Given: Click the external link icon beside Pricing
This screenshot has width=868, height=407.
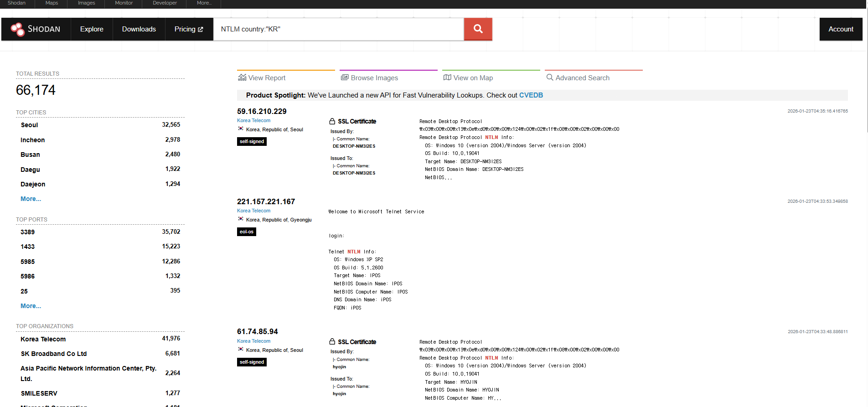Looking at the screenshot, I should (x=201, y=29).
